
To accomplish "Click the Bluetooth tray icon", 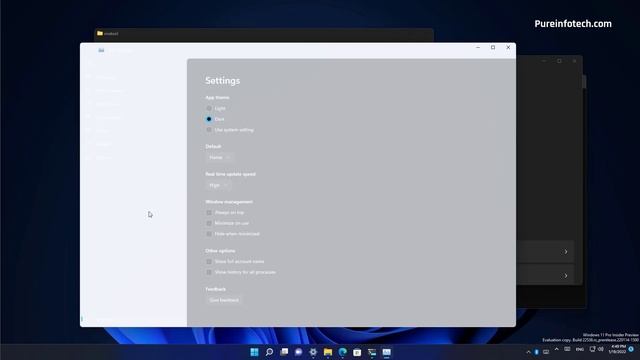I will (536, 352).
